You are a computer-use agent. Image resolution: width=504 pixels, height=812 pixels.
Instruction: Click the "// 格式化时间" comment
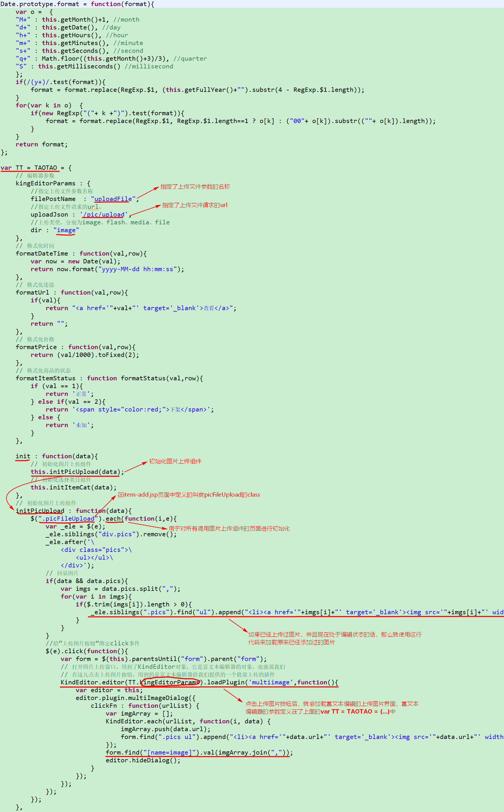35,245
